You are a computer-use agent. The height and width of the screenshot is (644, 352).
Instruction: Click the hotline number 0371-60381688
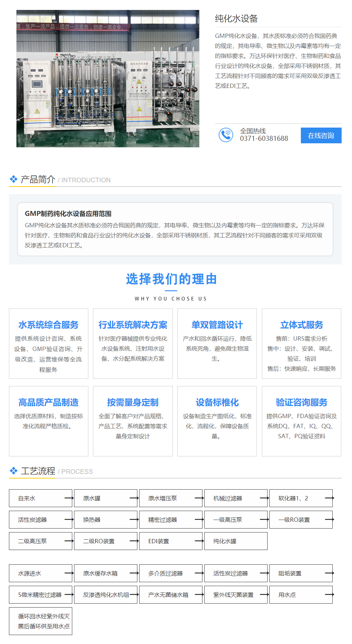pyautogui.click(x=264, y=139)
